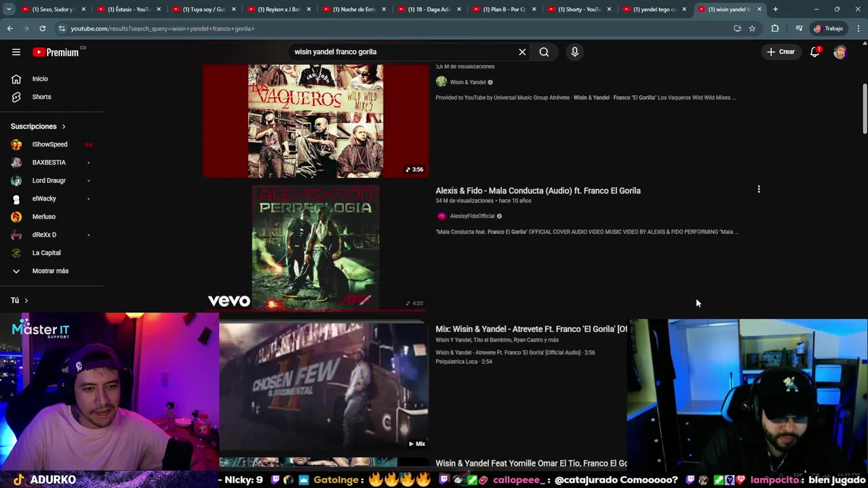Click the browser forward arrow
Screen dimensions: 868x488
26,28
